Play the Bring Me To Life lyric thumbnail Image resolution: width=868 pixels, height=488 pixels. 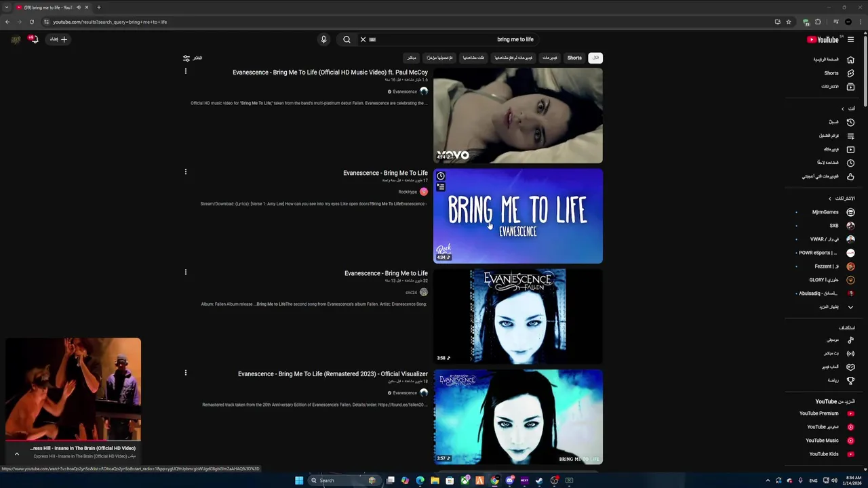click(x=518, y=216)
